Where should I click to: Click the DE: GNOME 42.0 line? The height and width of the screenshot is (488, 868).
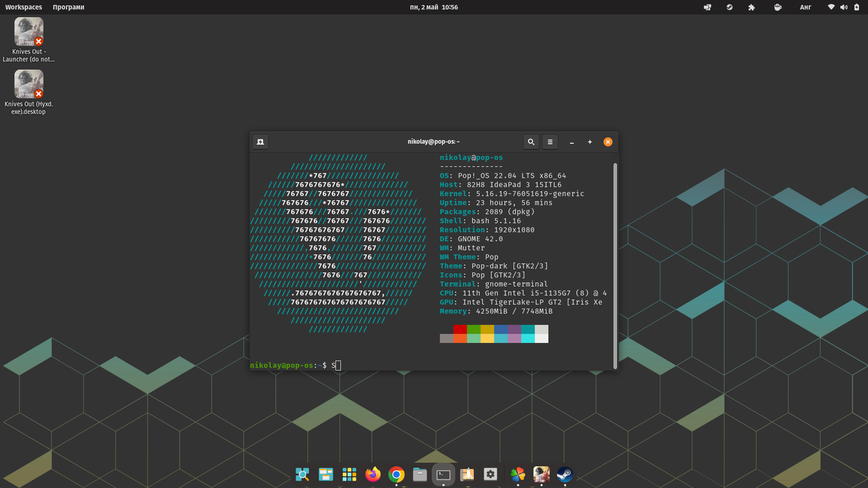point(471,239)
